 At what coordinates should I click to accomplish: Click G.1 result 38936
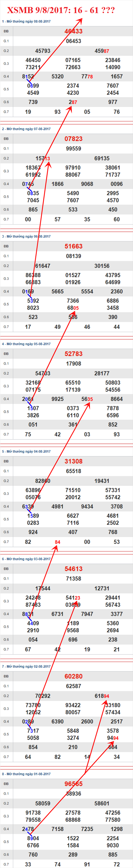click(73, 793)
